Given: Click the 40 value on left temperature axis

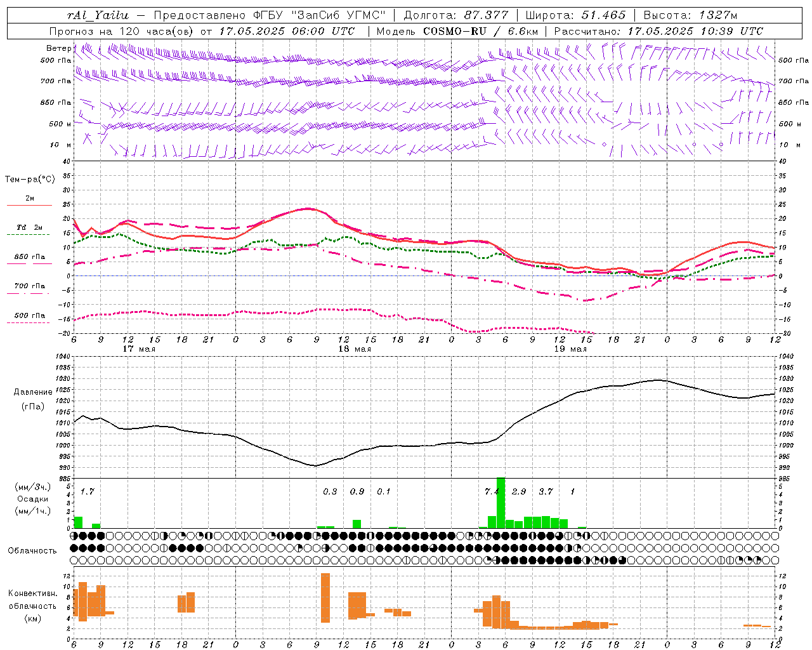Looking at the screenshot, I should point(67,161).
